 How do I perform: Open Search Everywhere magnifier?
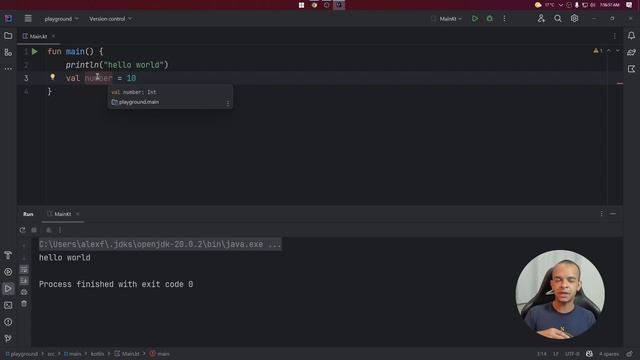558,18
